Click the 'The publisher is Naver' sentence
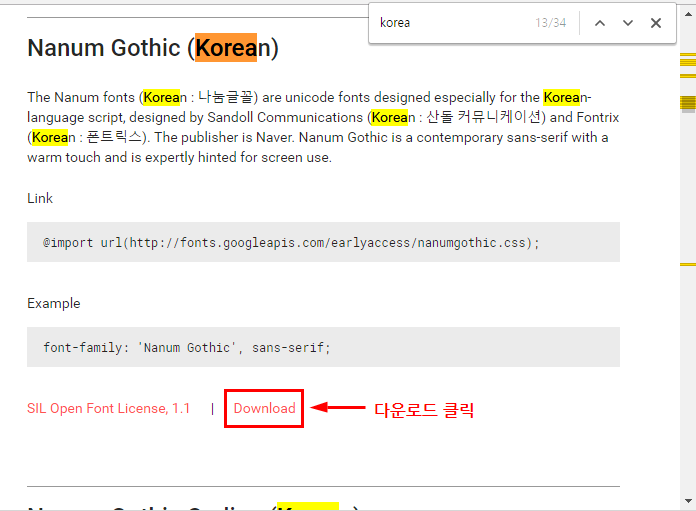696x511 pixels. (x=224, y=138)
